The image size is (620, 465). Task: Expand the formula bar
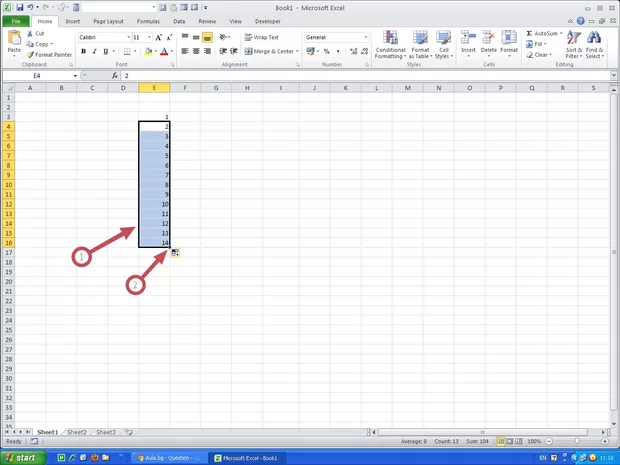(614, 76)
